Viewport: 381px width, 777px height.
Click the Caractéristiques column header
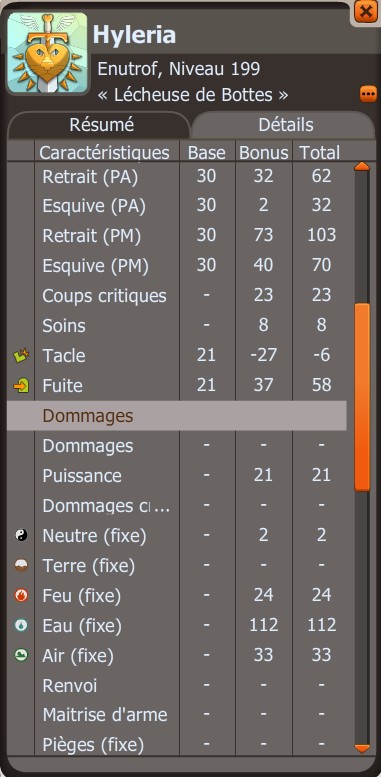105,153
